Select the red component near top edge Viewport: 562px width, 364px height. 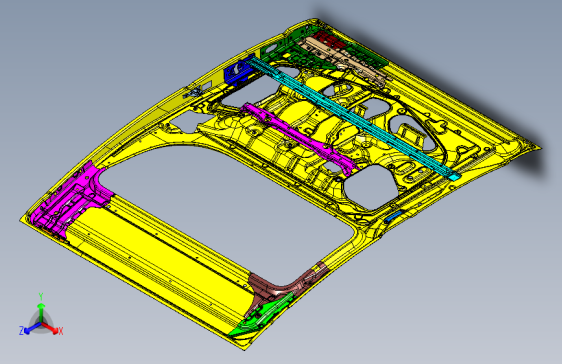(x=329, y=39)
